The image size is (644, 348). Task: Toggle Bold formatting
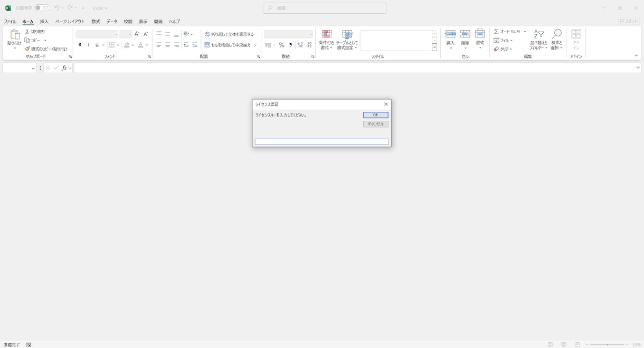click(x=80, y=45)
